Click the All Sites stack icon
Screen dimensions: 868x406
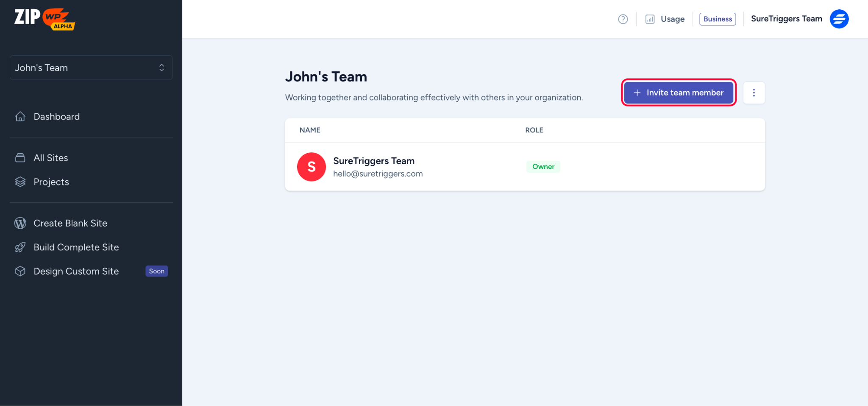[x=20, y=158]
